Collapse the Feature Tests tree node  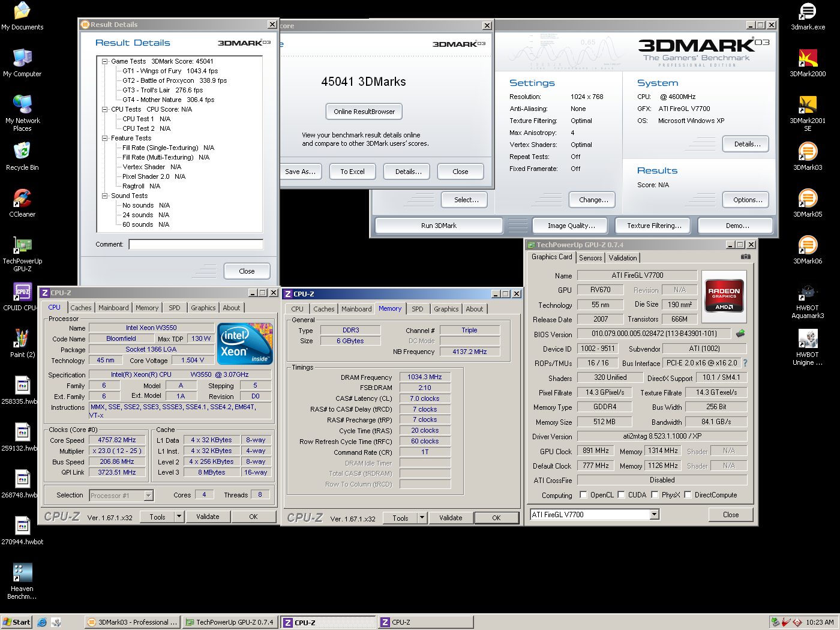point(104,138)
